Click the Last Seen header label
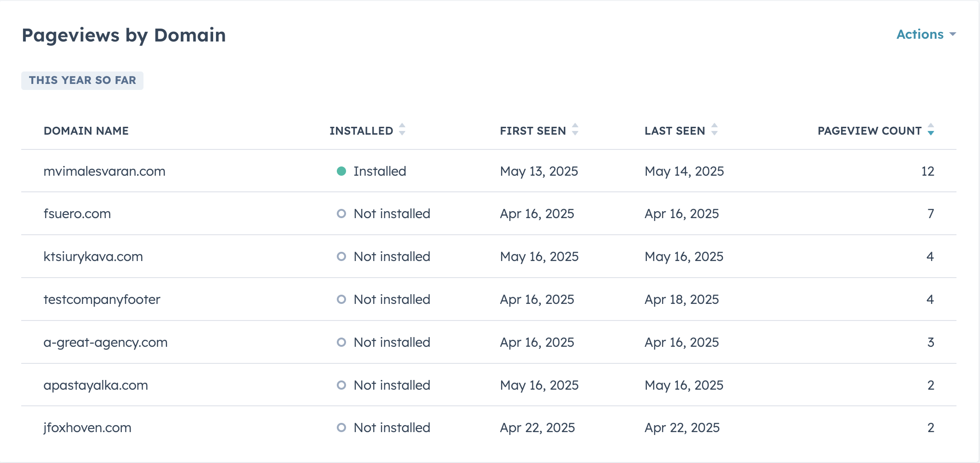Screen dimensions: 980x463 tap(675, 131)
